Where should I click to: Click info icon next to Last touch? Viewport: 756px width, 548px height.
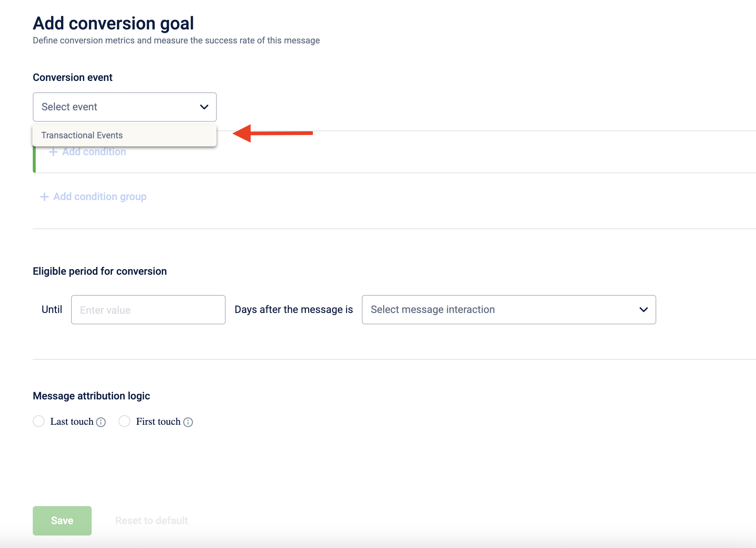[x=101, y=422]
